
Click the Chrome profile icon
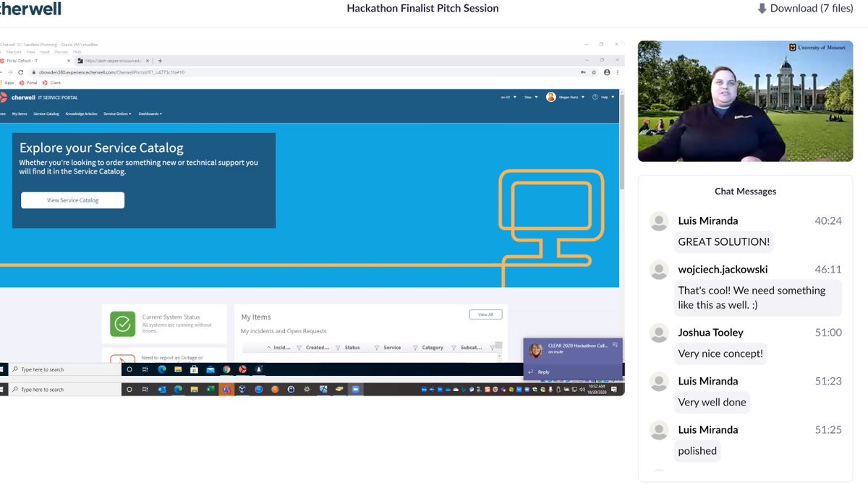click(x=606, y=72)
